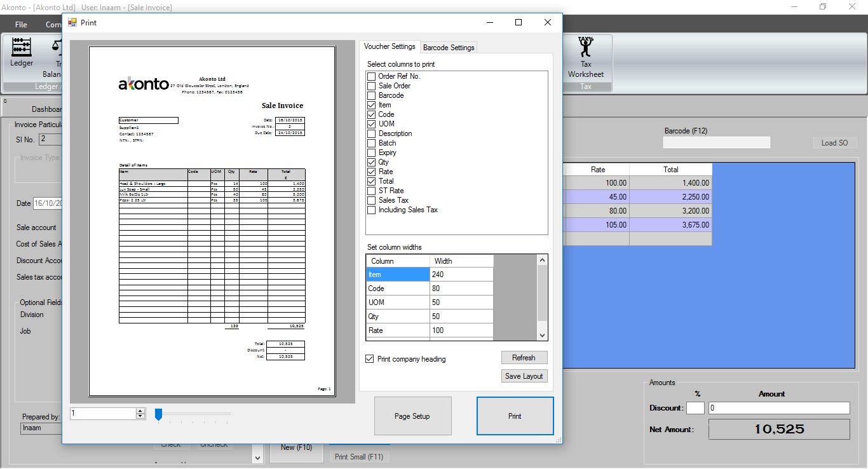Viewport: 868px width, 469px height.
Task: Open the File menu
Action: (x=21, y=25)
